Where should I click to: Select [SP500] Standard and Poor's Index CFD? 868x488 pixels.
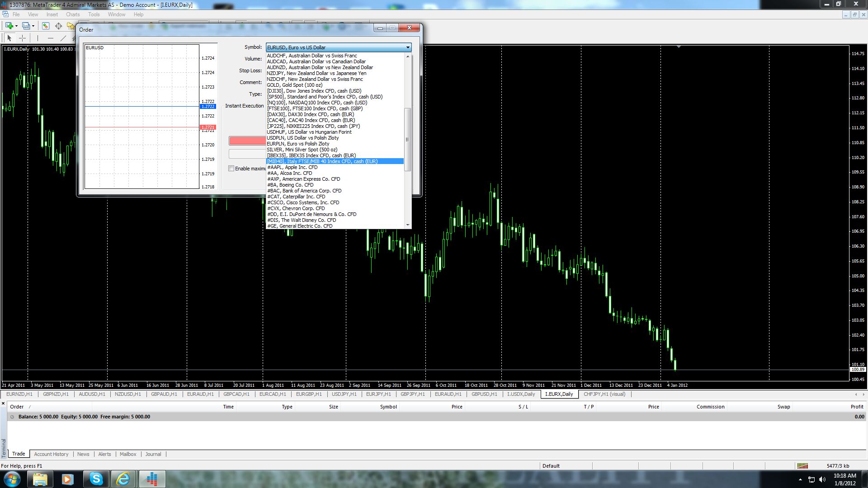(x=335, y=97)
